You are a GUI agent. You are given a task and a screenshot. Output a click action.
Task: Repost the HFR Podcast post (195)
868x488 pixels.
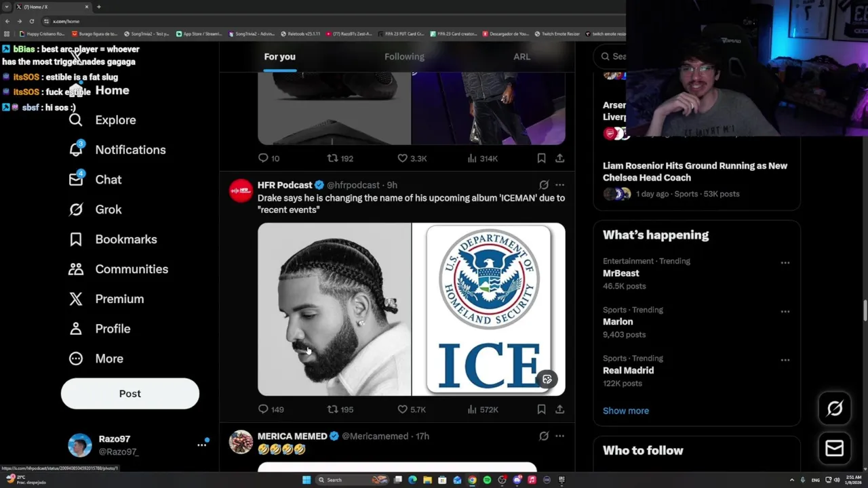340,409
